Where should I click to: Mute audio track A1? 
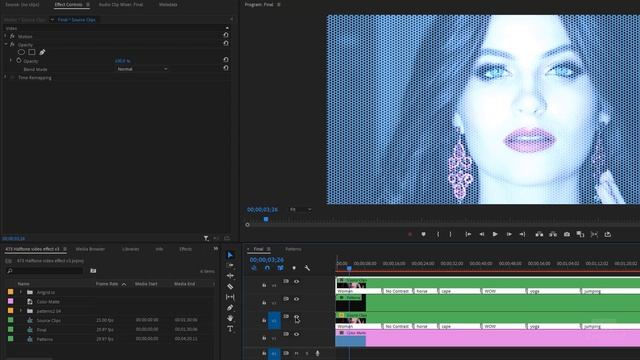click(x=296, y=353)
